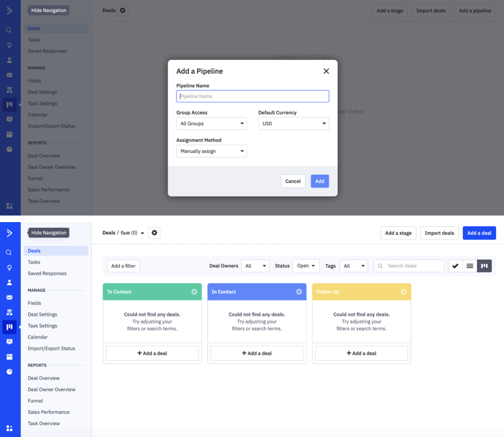The image size is (504, 437).
Task: Click the 'Add a filter' button
Action: coord(123,266)
